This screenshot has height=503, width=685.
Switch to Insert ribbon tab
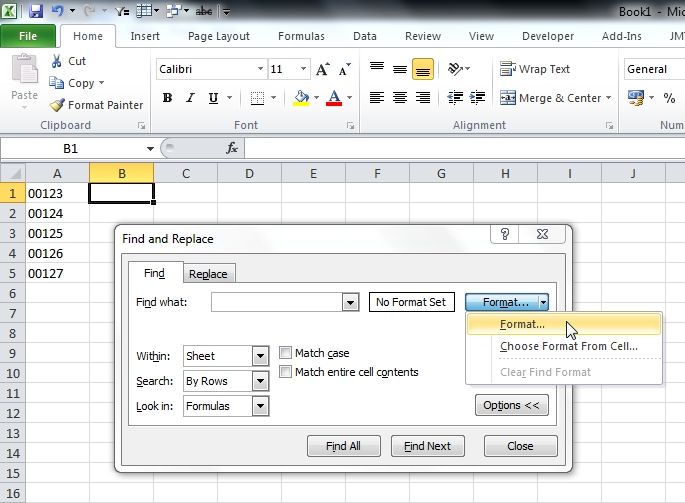point(145,36)
